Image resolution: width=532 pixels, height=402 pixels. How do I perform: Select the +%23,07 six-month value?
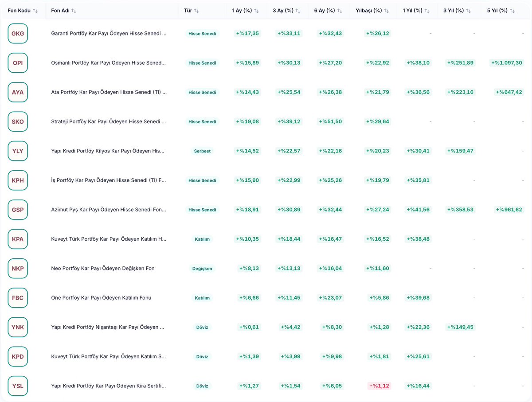tap(331, 298)
